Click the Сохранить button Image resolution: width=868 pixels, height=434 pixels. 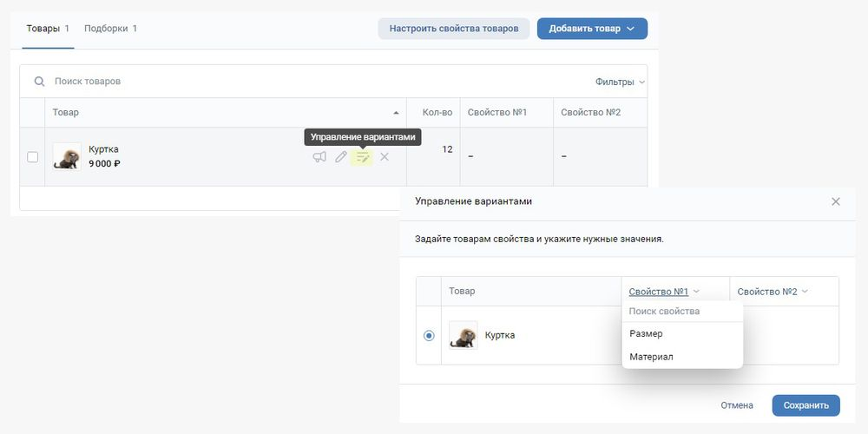coord(806,405)
